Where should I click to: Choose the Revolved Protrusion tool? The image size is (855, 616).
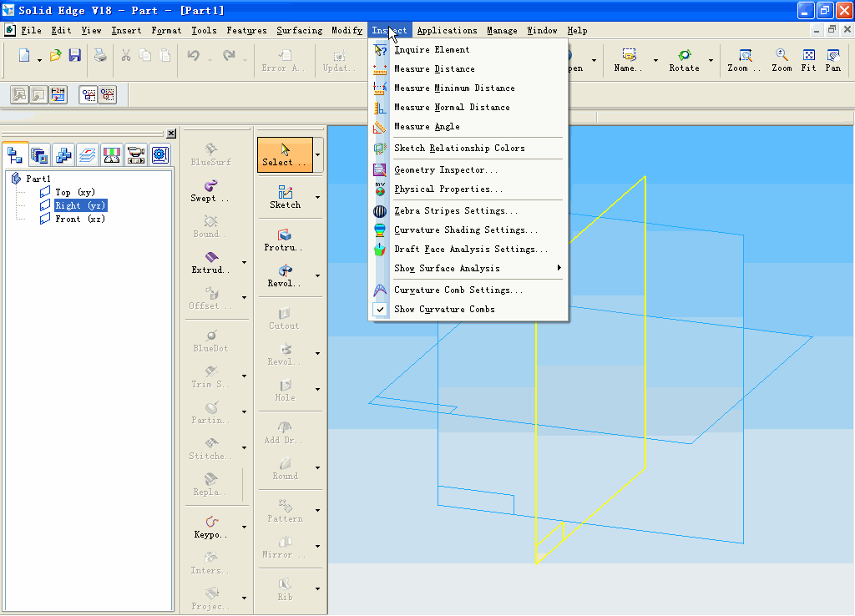(284, 275)
